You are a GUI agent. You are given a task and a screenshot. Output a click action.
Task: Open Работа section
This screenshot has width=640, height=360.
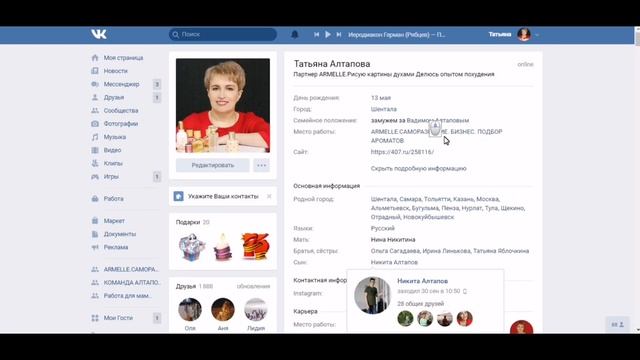[x=113, y=199]
